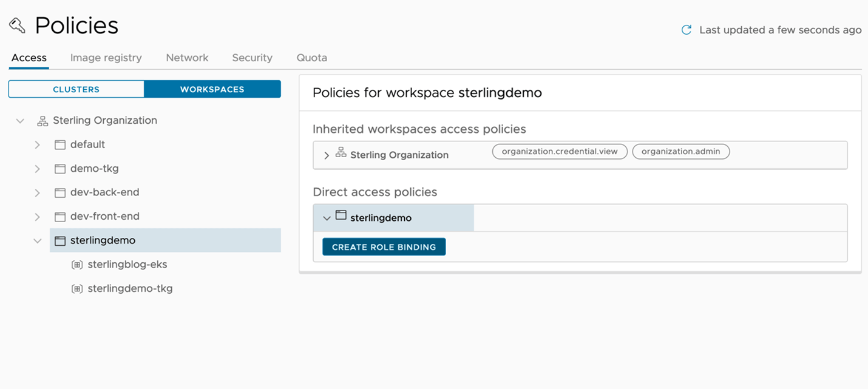This screenshot has height=389, width=868.
Task: Select the sterlingdemo workspace in tree
Action: tap(103, 240)
